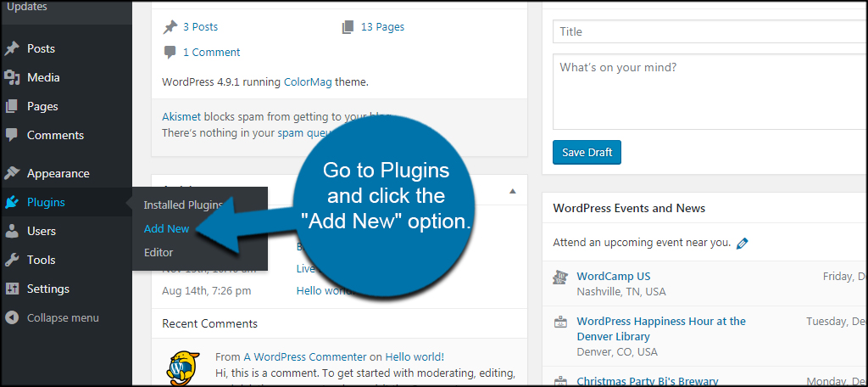Click the WordCamp US event icon

[x=560, y=278]
